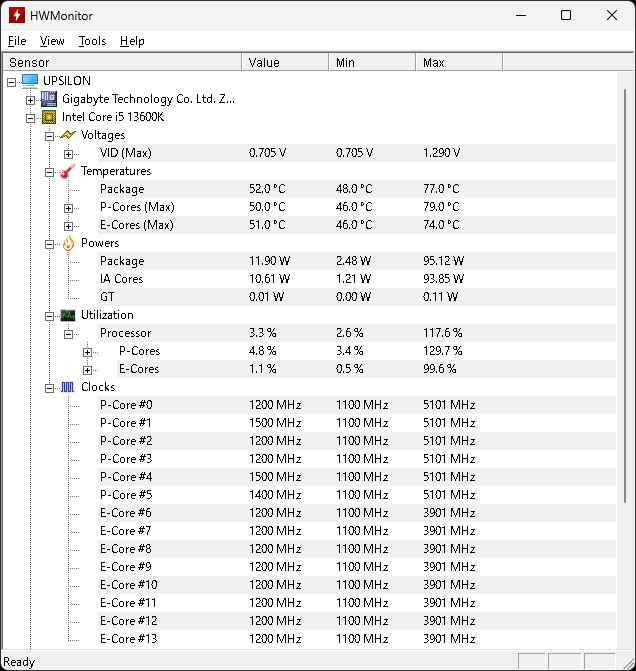
Task: Collapse the Utilization section
Action: coord(50,316)
